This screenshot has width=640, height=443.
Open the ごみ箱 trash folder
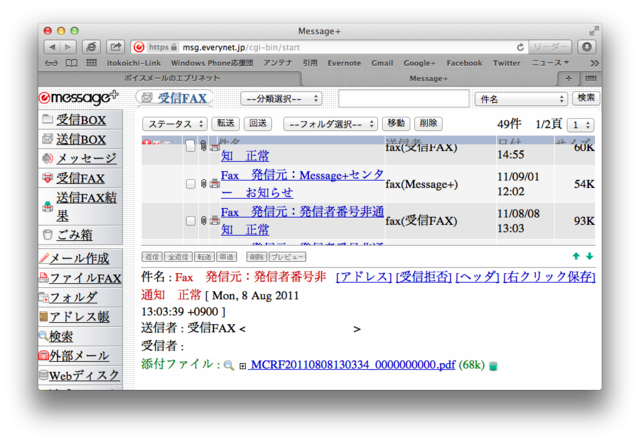[x=74, y=235]
